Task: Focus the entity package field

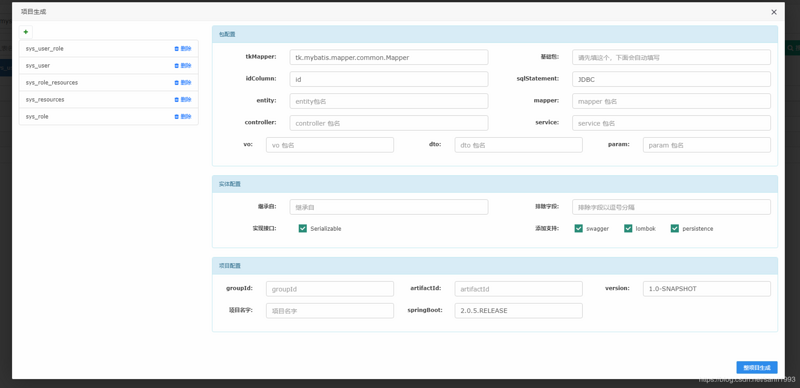Action: point(389,101)
